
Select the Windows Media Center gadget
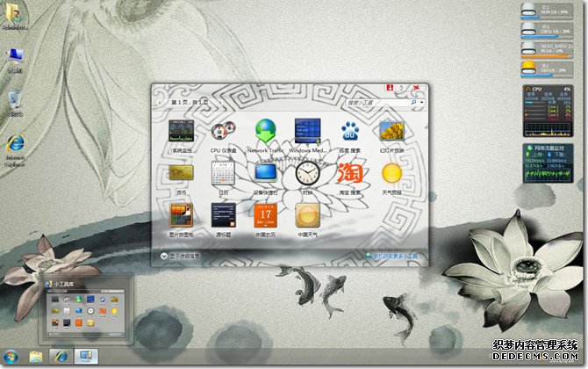[x=307, y=131]
